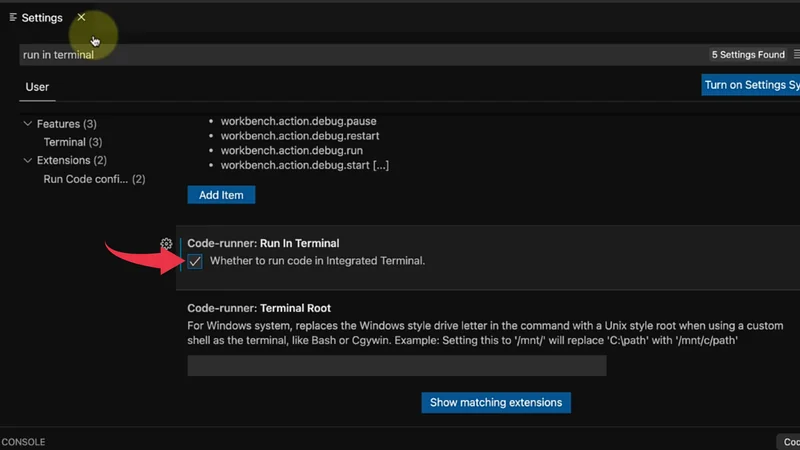Click Turn on Settings Sync button
800x450 pixels.
751,85
